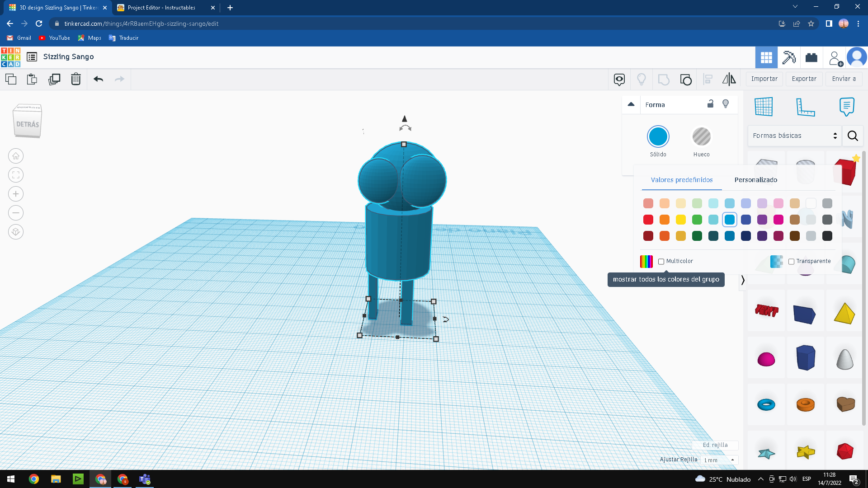Open the YouTube bookmark

click(54, 38)
